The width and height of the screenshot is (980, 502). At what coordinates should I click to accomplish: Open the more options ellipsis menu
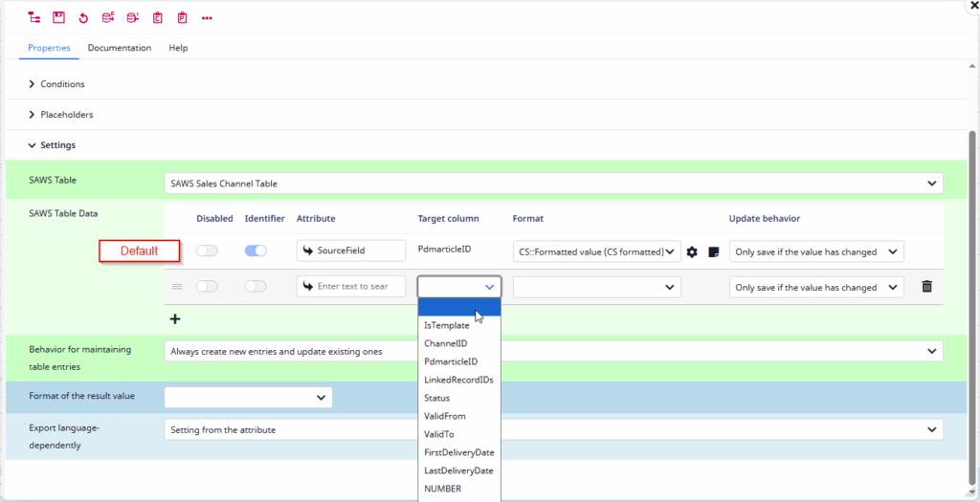pyautogui.click(x=207, y=18)
